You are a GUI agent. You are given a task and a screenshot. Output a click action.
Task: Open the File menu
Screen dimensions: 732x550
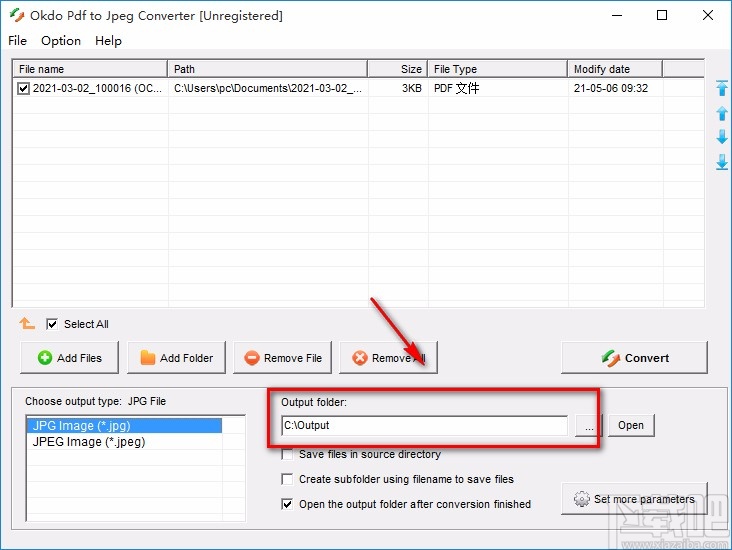click(17, 41)
